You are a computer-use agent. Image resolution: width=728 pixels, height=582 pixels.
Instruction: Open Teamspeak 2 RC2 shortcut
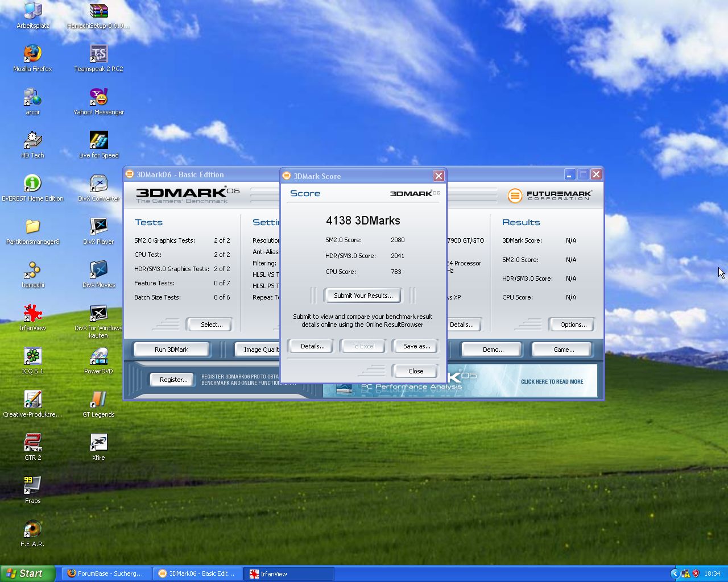98,59
